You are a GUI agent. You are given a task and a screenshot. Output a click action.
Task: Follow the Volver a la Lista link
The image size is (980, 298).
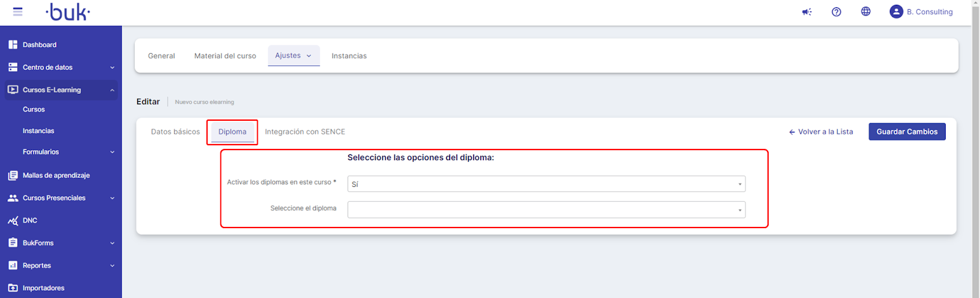point(821,132)
